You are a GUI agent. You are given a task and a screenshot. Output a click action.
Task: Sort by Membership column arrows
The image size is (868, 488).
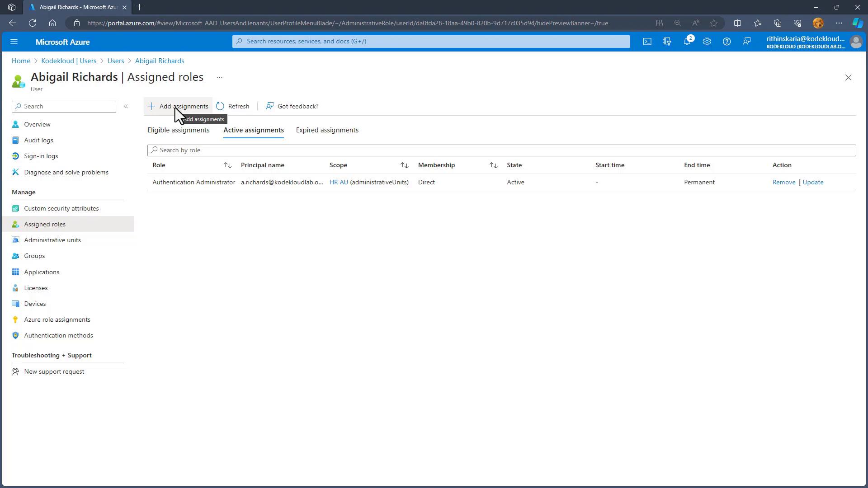[494, 165]
